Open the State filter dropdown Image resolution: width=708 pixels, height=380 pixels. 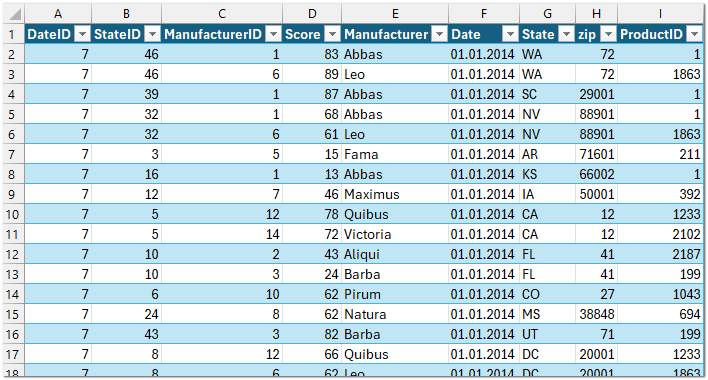point(566,34)
